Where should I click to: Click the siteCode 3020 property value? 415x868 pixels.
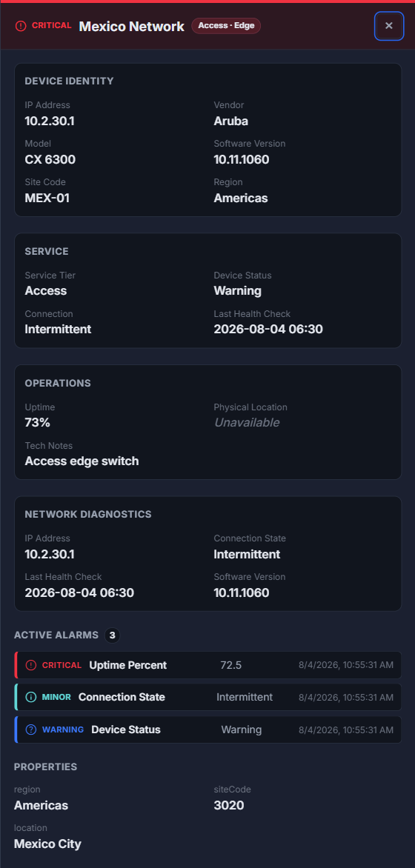[x=229, y=806]
